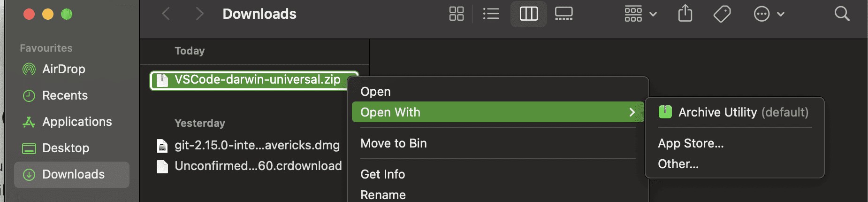The width and height of the screenshot is (868, 202).
Task: Open Recents in the sidebar
Action: pyautogui.click(x=65, y=95)
